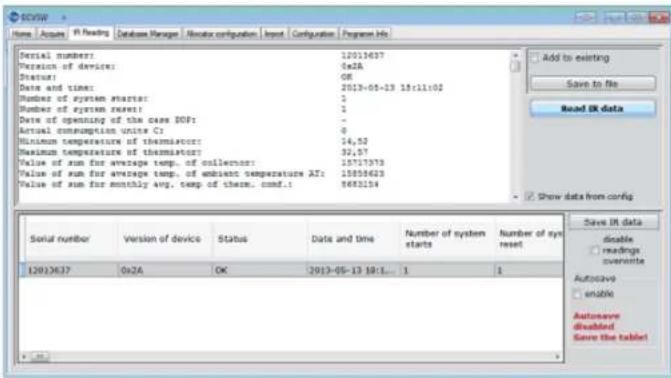
Task: Switch to the Configuration tab
Action: click(313, 34)
